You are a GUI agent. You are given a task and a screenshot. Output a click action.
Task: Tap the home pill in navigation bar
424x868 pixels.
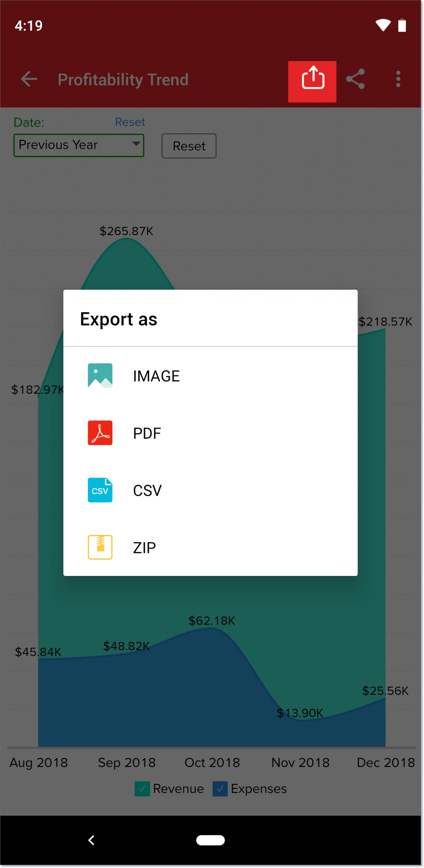(x=210, y=840)
